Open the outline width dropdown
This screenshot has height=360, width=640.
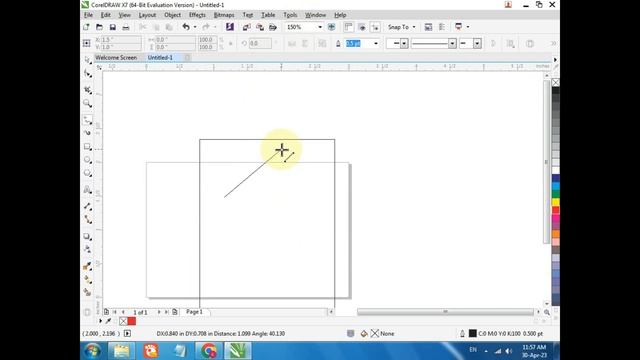point(376,43)
